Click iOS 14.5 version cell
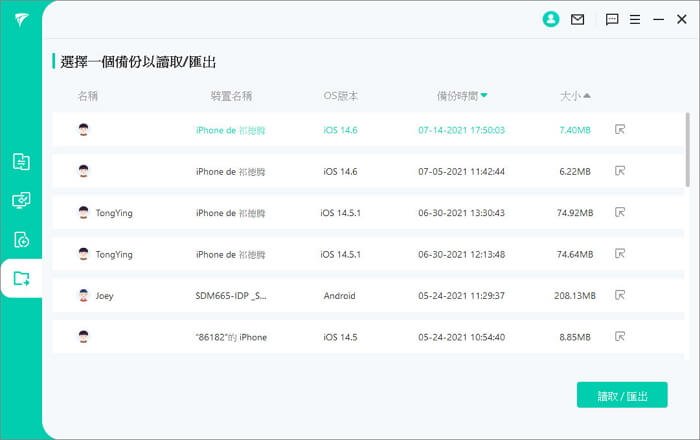Viewport: 700px width, 440px height. coord(340,337)
